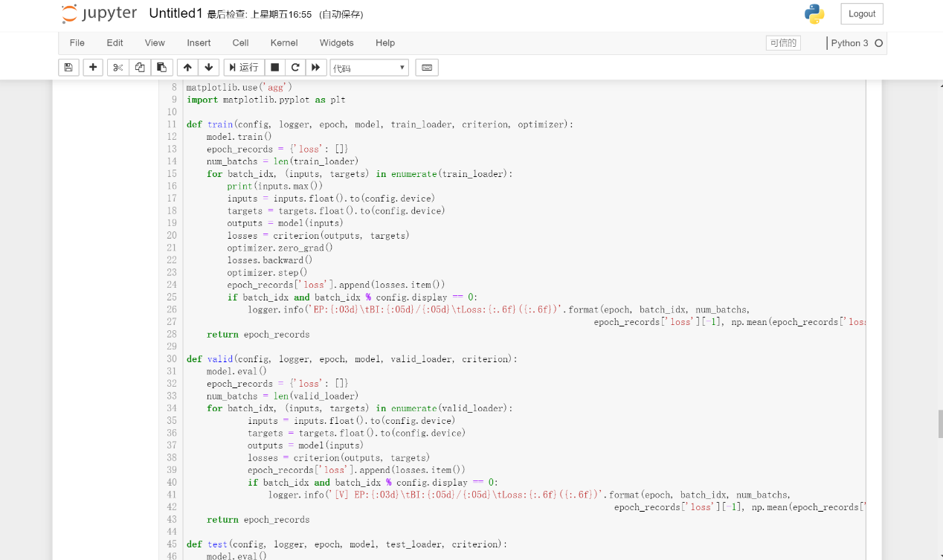
Task: Click the (自动保存) autosave status text
Action: pos(341,14)
